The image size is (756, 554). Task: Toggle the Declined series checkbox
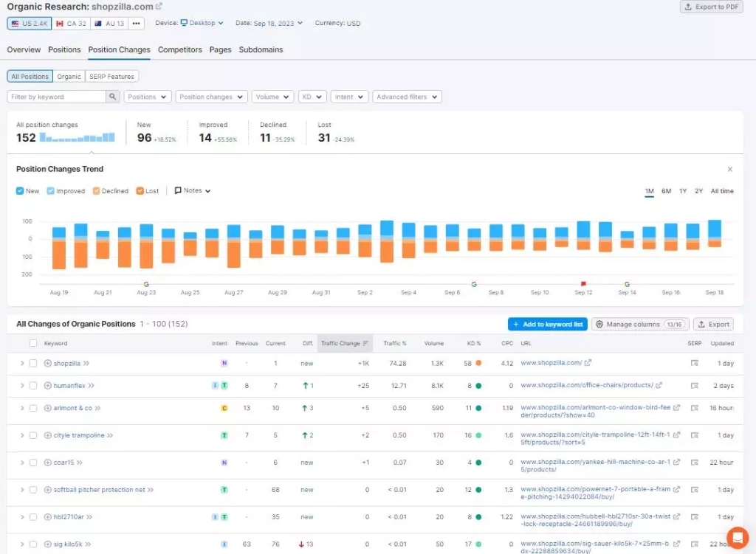click(x=97, y=191)
